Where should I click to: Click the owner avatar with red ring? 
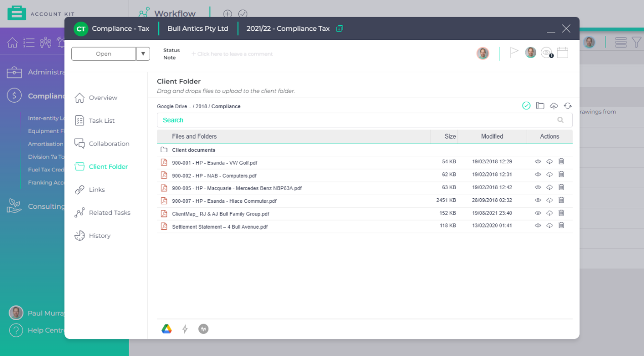click(x=483, y=53)
